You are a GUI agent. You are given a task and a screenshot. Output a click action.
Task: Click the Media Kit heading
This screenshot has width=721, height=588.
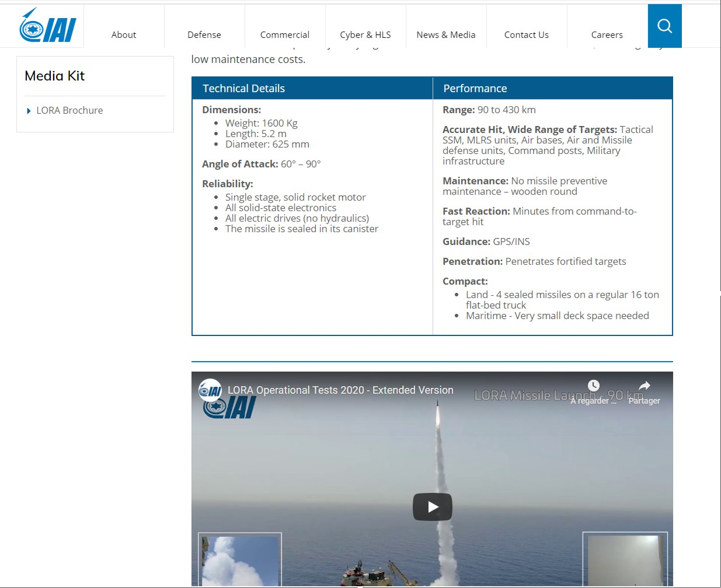click(x=55, y=76)
